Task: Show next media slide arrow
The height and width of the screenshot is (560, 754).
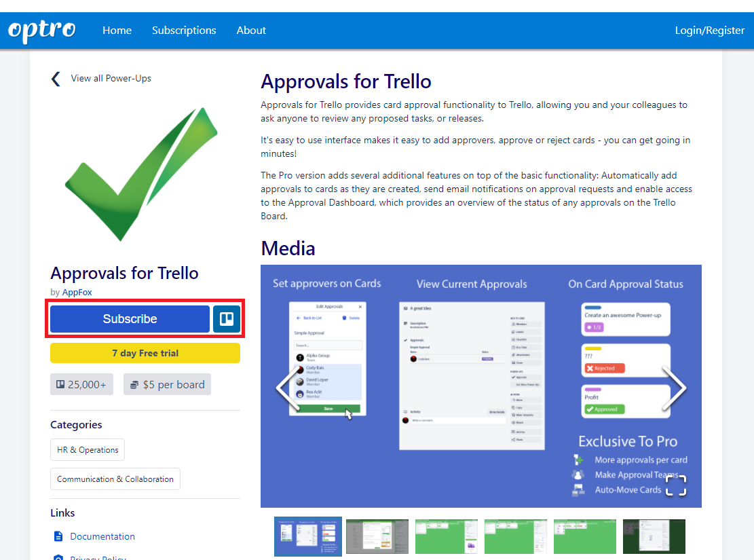Action: click(675, 388)
